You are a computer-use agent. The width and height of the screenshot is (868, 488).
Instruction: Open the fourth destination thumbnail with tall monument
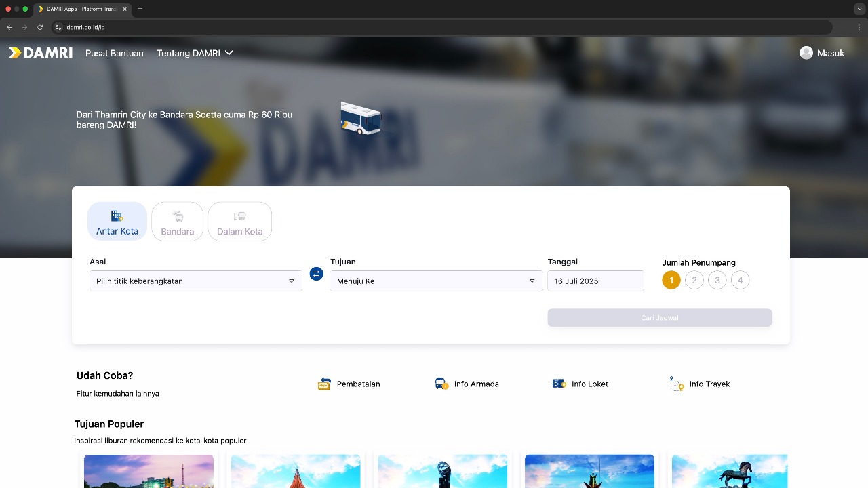[589, 471]
